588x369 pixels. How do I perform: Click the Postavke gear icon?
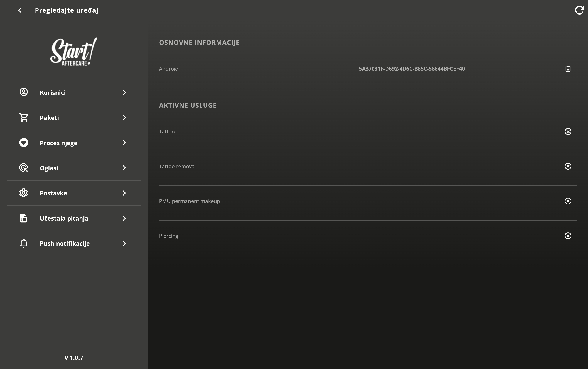coord(24,193)
